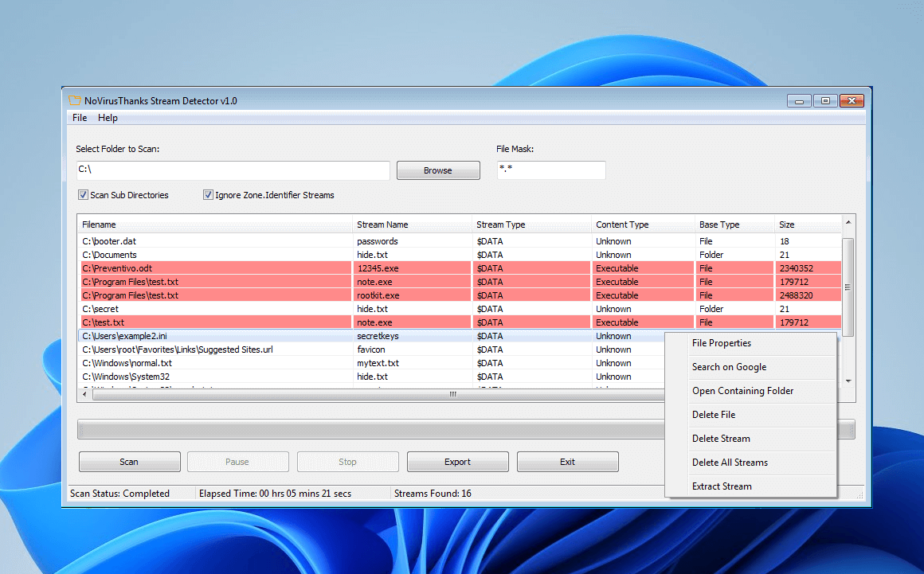The image size is (924, 574).
Task: Select the C:\Documents row
Action: pyautogui.click(x=459, y=255)
